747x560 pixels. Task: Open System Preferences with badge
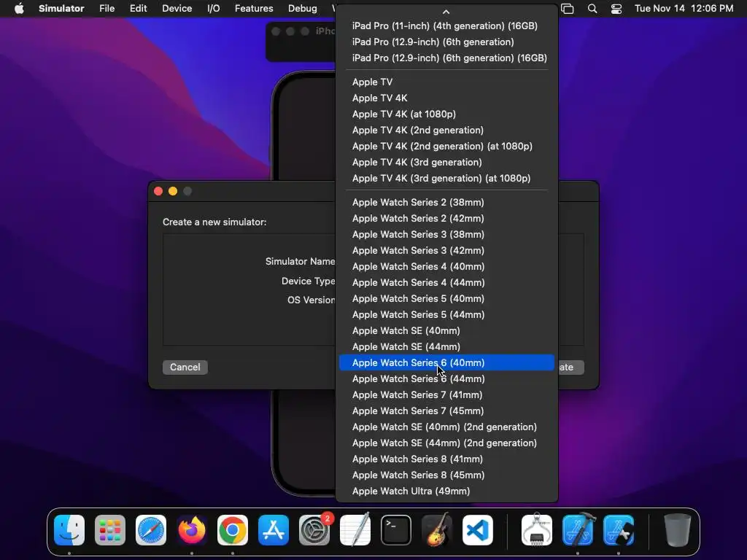pyautogui.click(x=314, y=530)
